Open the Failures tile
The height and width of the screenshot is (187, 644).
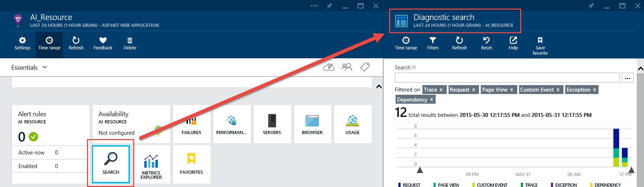192,124
